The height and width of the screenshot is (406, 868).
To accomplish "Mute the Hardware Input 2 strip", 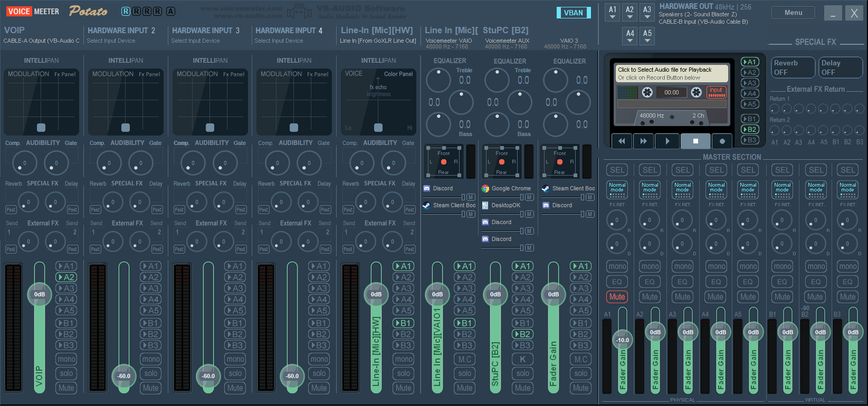I will [x=151, y=388].
